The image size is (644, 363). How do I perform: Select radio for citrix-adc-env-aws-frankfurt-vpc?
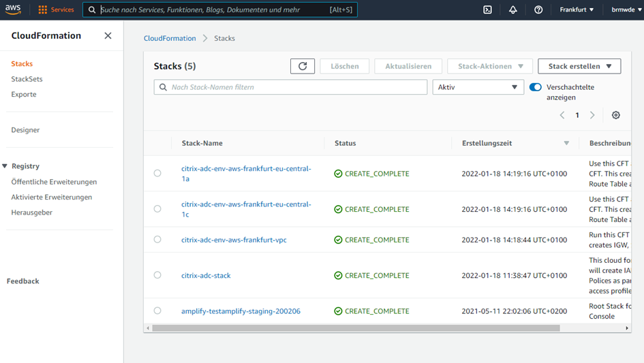(157, 240)
